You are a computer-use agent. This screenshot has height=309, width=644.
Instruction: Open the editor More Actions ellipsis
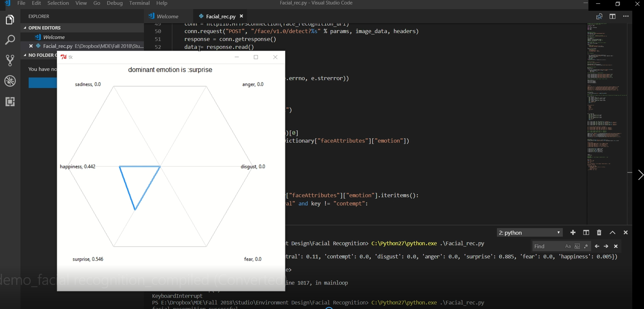626,16
